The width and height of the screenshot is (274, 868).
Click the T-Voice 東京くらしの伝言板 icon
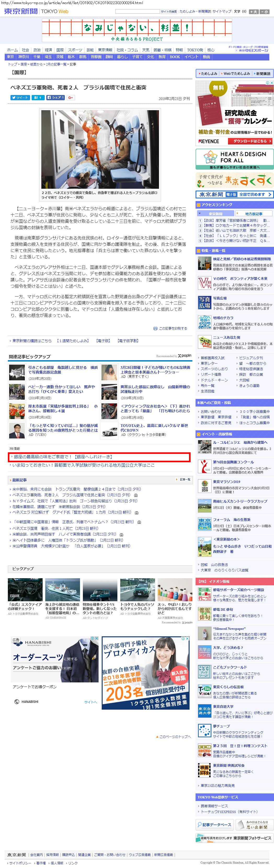pyautogui.click(x=204, y=692)
